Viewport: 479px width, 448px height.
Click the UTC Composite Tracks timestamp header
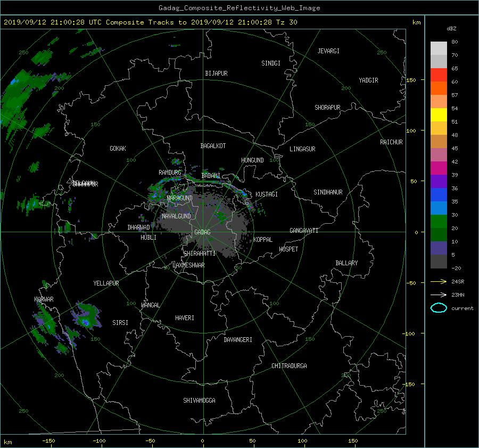pyautogui.click(x=150, y=22)
